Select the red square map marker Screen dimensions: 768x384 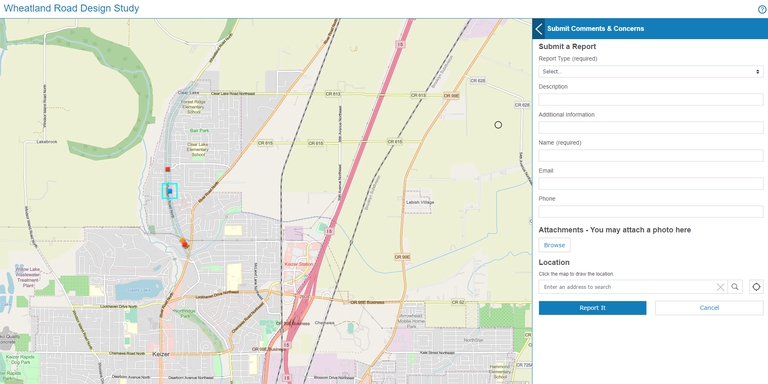tap(168, 169)
